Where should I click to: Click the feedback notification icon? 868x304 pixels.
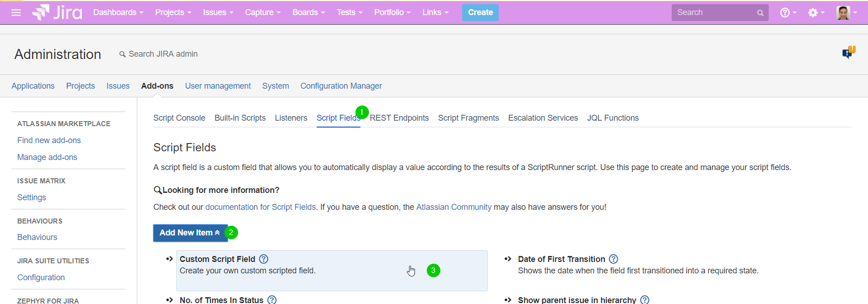click(x=848, y=53)
